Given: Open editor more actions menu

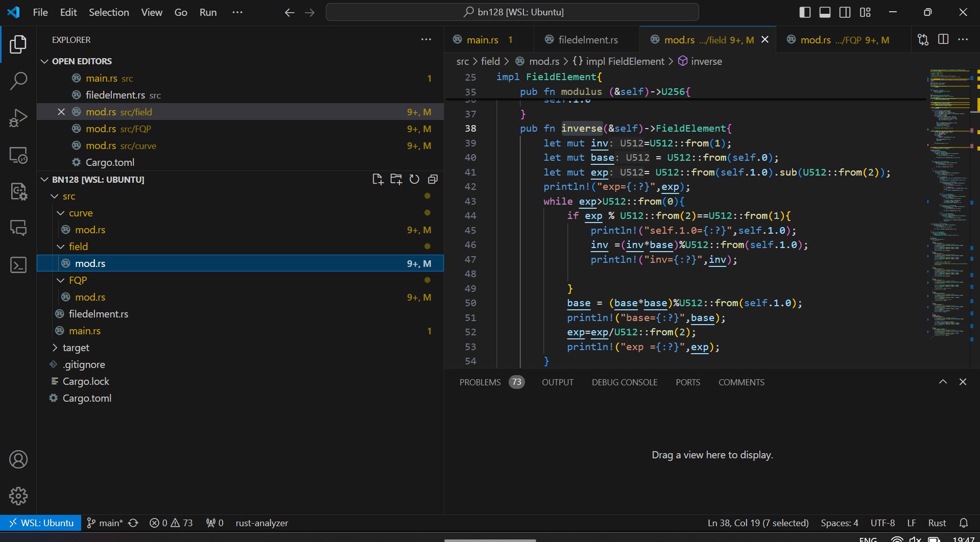Looking at the screenshot, I should [963, 39].
